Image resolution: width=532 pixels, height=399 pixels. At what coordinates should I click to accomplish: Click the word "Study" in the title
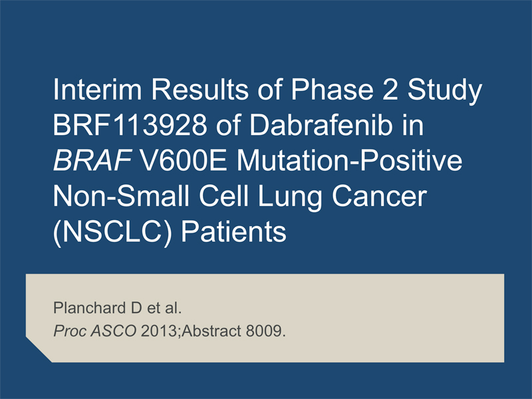click(444, 90)
